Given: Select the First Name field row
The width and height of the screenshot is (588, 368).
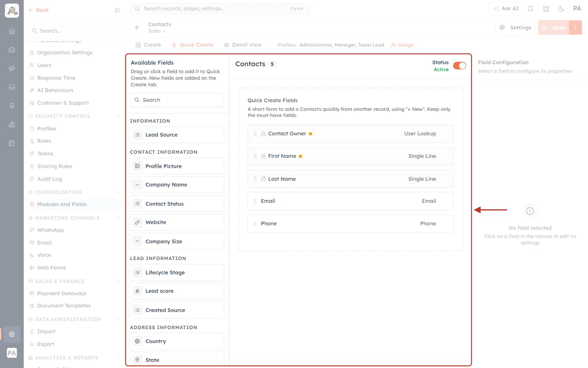Looking at the screenshot, I should tap(350, 156).
